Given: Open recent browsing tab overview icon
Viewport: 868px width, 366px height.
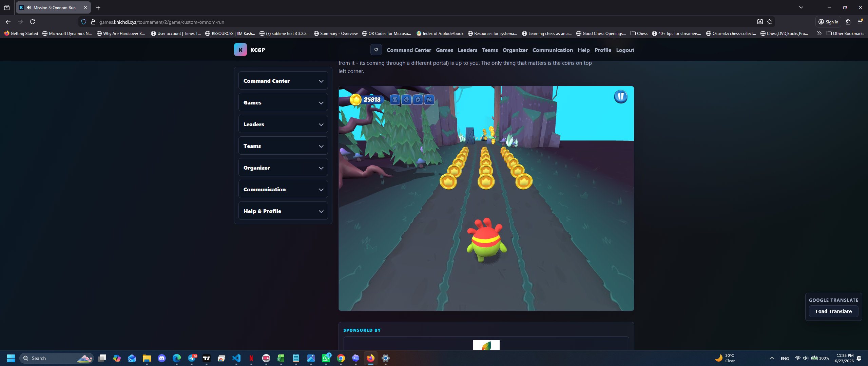Looking at the screenshot, I should coord(7,7).
